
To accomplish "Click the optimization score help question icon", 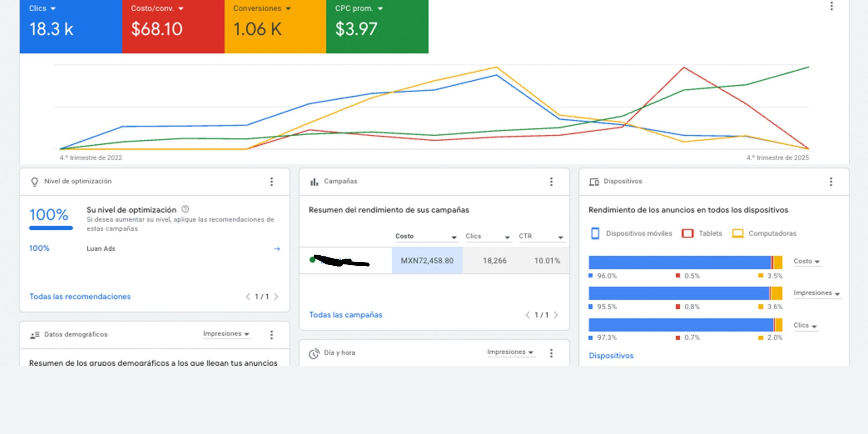I will click(x=185, y=209).
